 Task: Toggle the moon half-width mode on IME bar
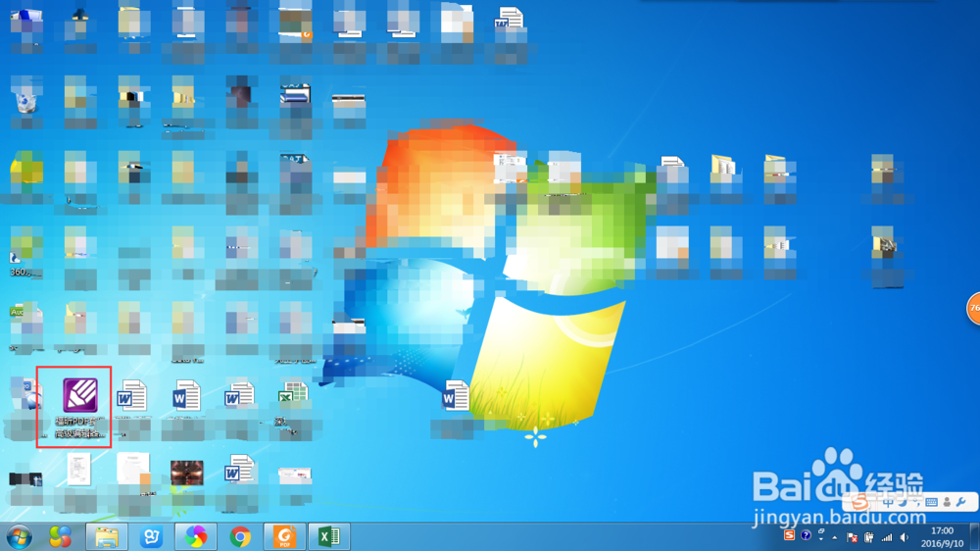[x=903, y=502]
